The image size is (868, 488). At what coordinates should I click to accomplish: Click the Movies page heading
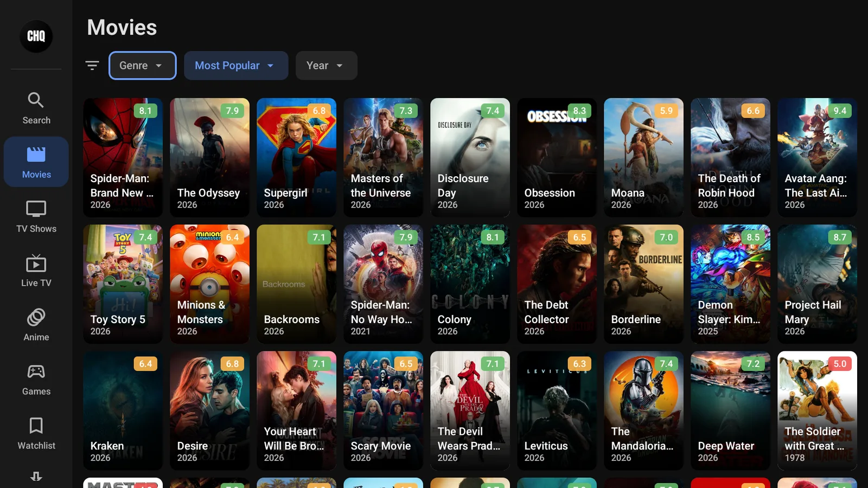pyautogui.click(x=122, y=27)
